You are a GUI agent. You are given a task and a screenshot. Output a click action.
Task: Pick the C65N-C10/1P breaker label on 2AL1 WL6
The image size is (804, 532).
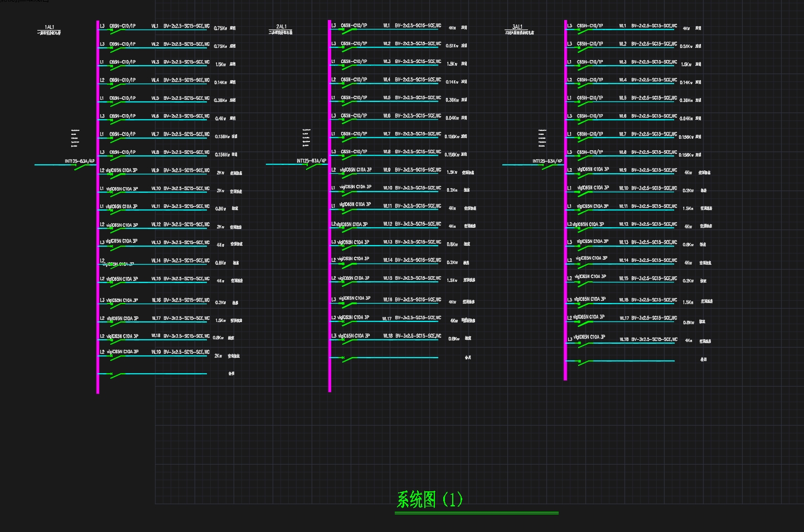tap(353, 116)
